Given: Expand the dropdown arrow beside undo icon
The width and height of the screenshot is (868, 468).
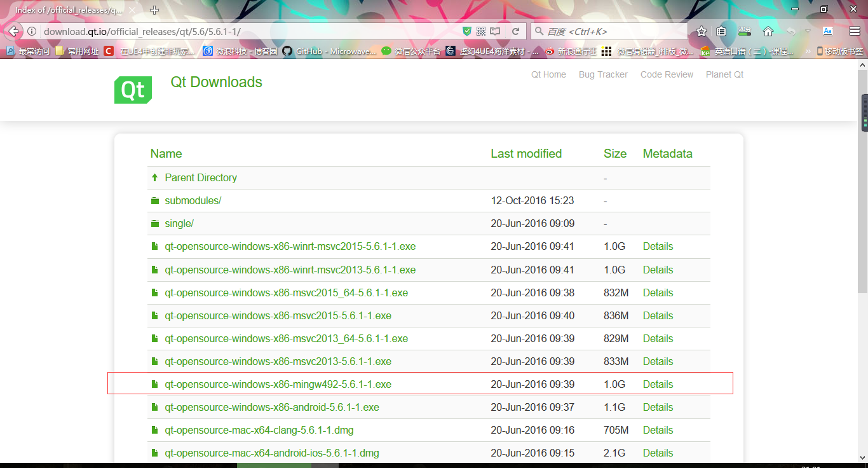Looking at the screenshot, I should pos(808,31).
